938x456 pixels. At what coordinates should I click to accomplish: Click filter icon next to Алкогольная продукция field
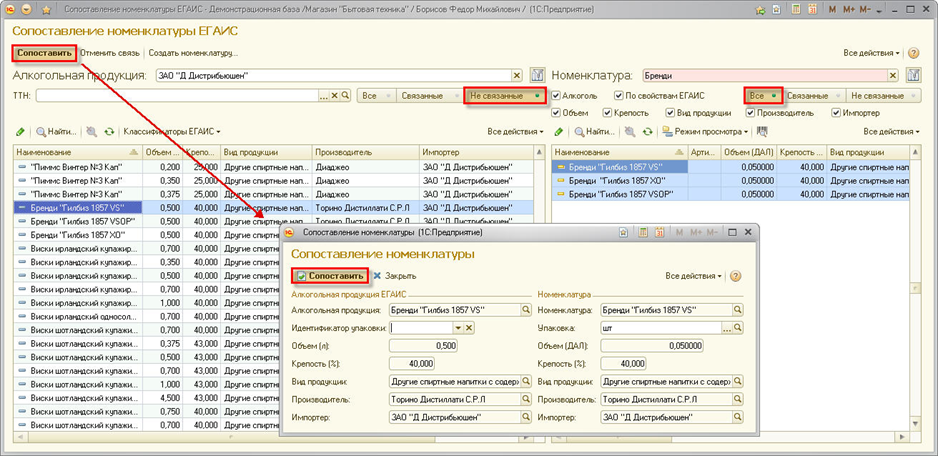(537, 75)
